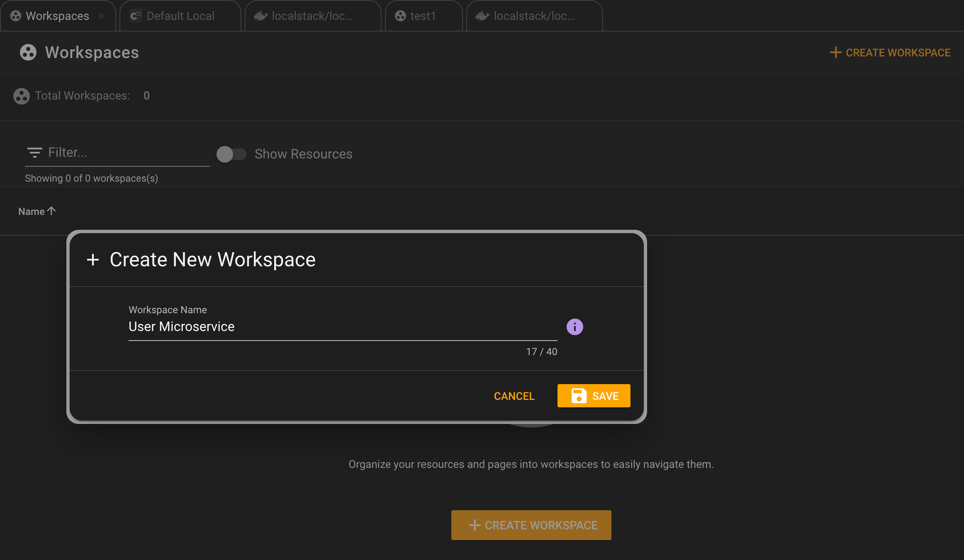
Task: Click the Name column sort arrow
Action: tap(51, 211)
